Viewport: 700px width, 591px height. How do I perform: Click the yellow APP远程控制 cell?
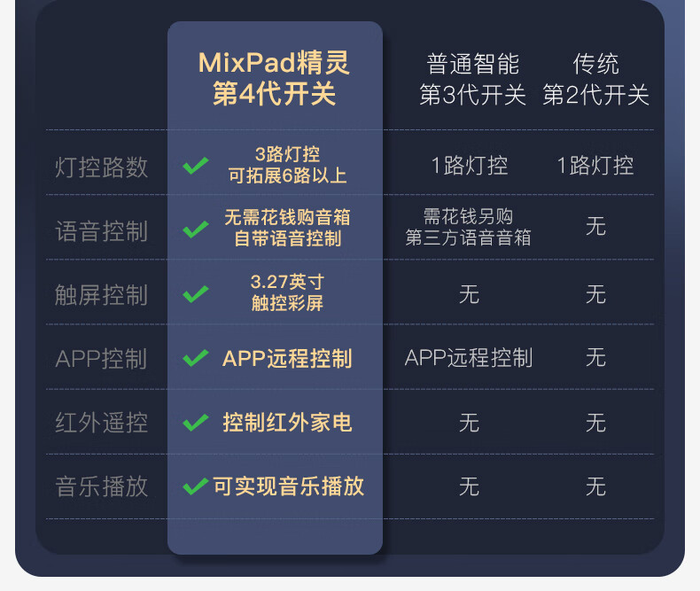(x=287, y=359)
